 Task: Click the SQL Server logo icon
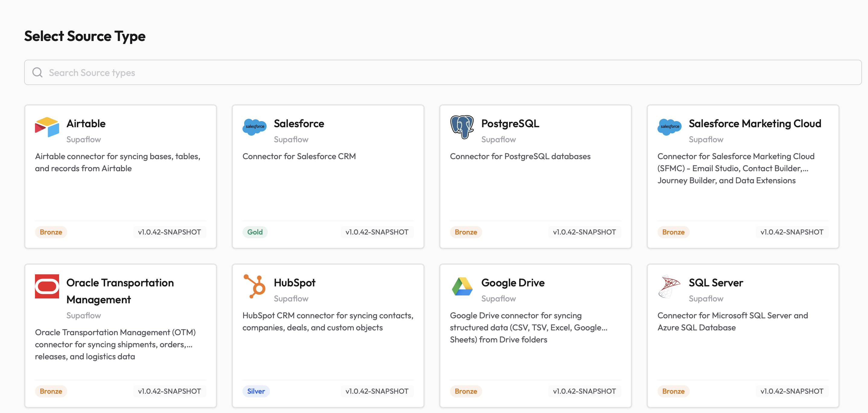pos(670,286)
